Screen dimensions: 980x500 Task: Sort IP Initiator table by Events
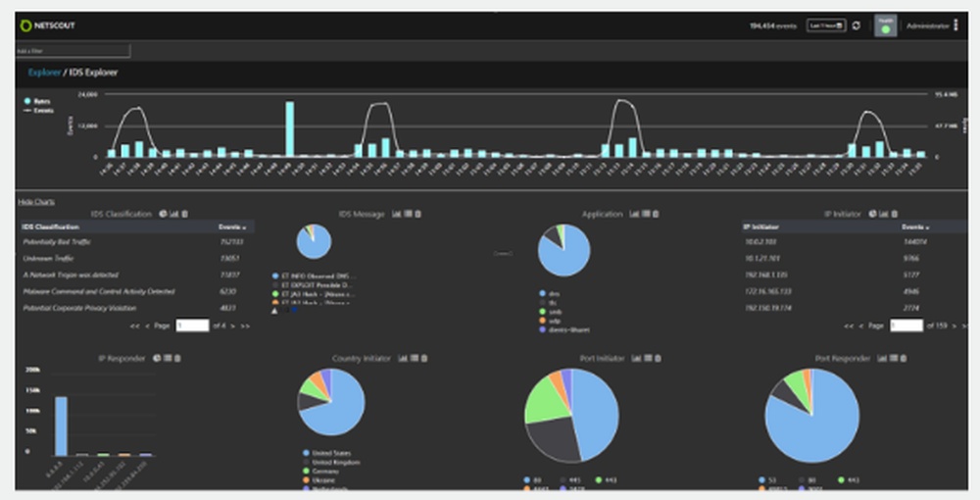point(915,227)
